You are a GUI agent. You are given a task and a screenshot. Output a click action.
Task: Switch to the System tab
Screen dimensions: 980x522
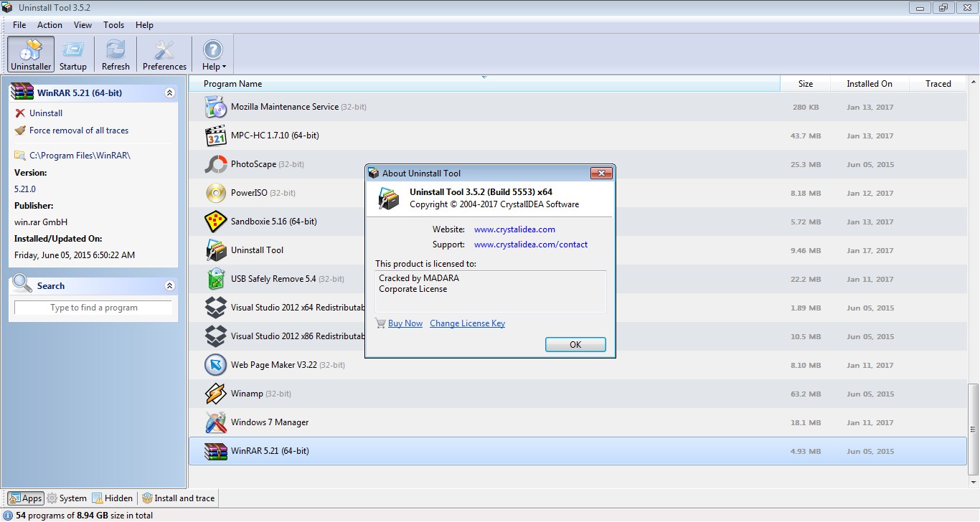[x=67, y=498]
